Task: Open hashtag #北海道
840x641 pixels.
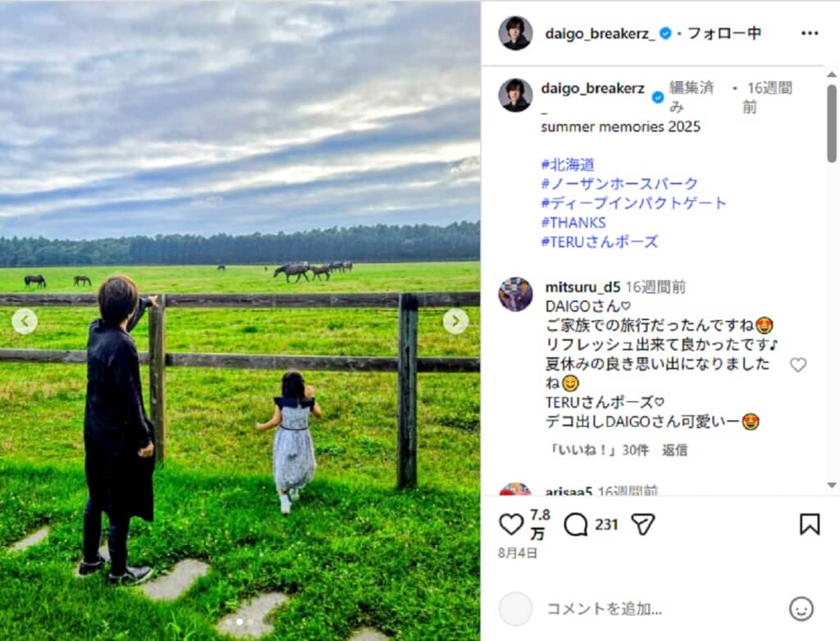Action: coord(568,164)
